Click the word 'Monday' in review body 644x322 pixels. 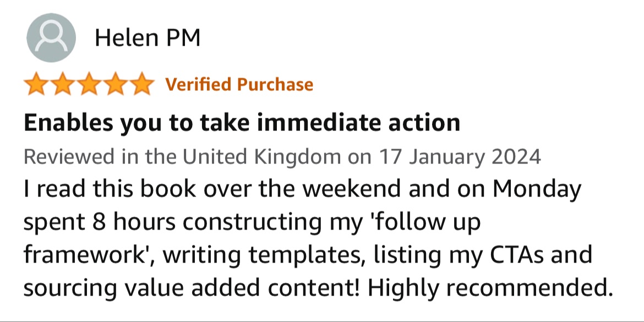(x=537, y=189)
